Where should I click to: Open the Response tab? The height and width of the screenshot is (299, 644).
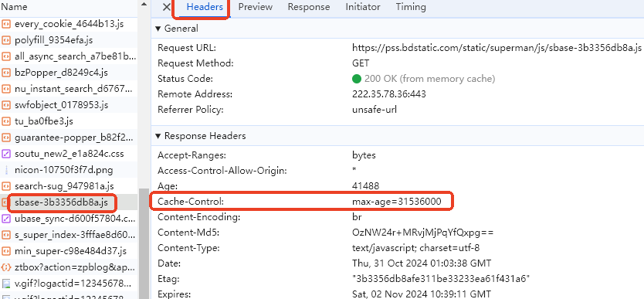pos(308,7)
